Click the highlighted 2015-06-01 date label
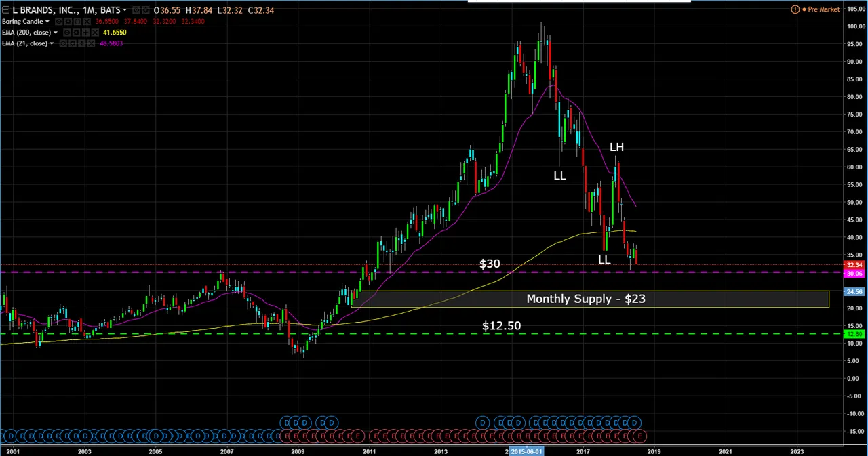Screen dimensions: 868x456 click(526, 451)
